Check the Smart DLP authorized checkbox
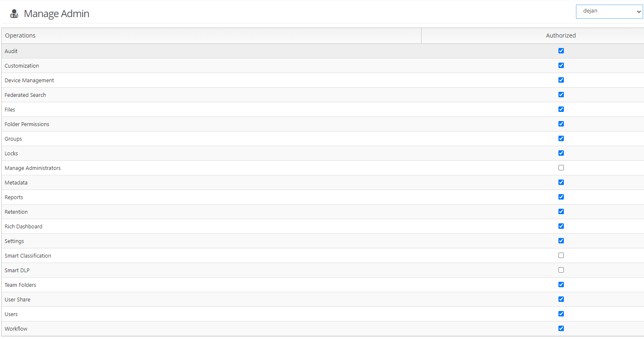 tap(561, 270)
